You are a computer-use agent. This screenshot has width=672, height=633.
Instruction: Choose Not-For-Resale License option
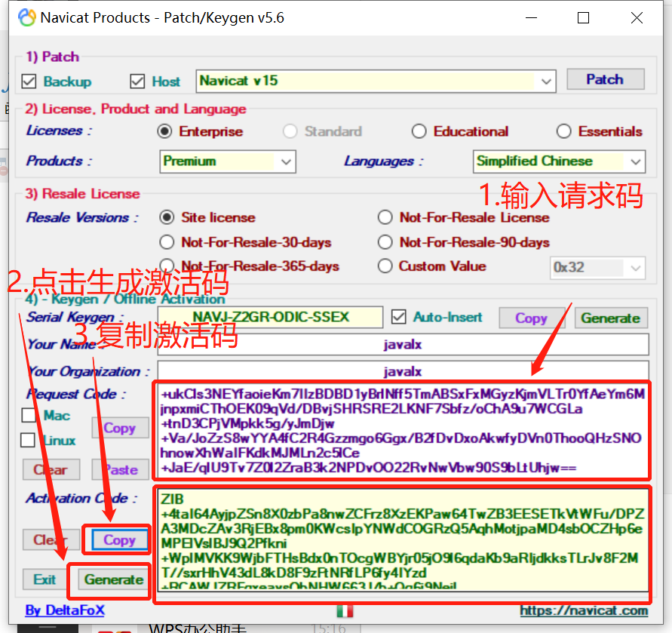click(x=385, y=217)
